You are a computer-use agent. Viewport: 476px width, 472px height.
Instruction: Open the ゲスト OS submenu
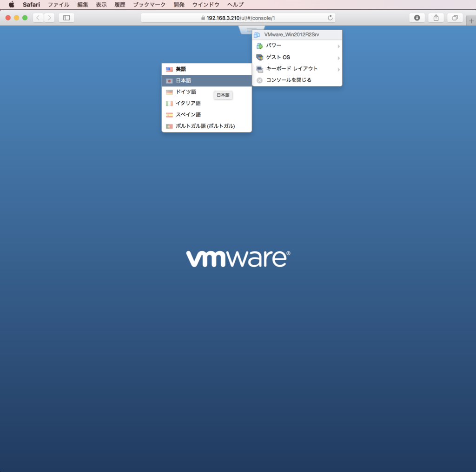point(297,57)
